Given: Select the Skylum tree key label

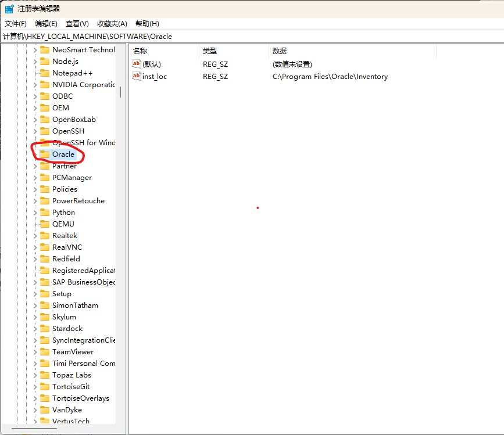Looking at the screenshot, I should (65, 317).
